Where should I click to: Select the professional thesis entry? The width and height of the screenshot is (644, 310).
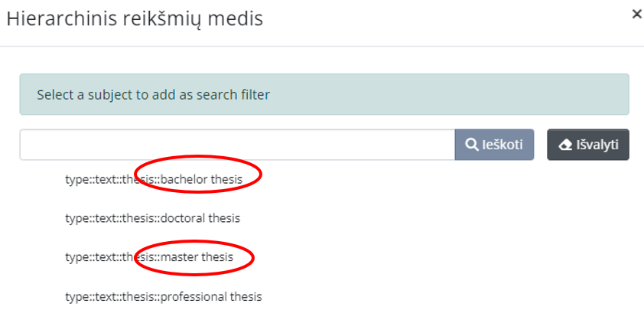[164, 296]
